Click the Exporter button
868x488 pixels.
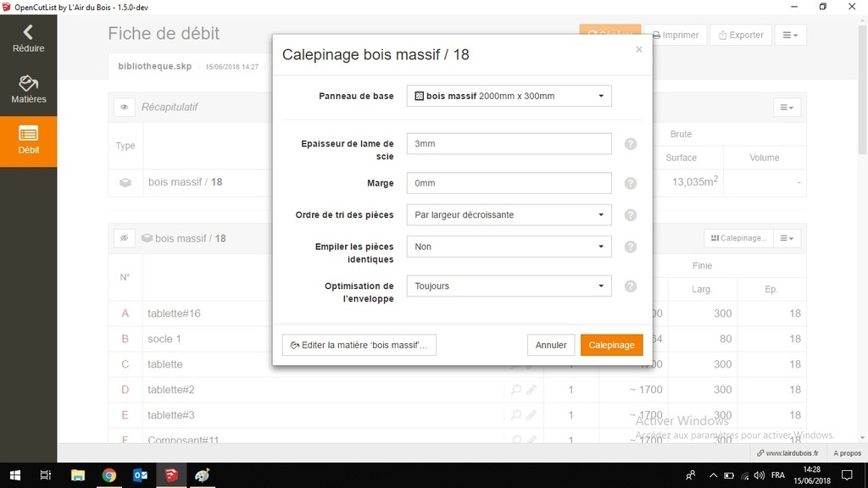[x=741, y=35]
